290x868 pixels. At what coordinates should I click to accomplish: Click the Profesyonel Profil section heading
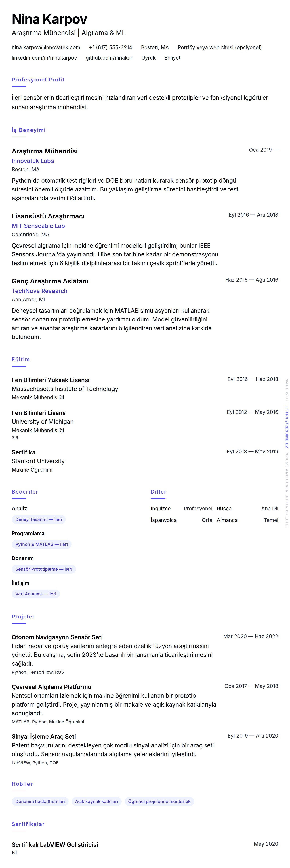tap(38, 79)
